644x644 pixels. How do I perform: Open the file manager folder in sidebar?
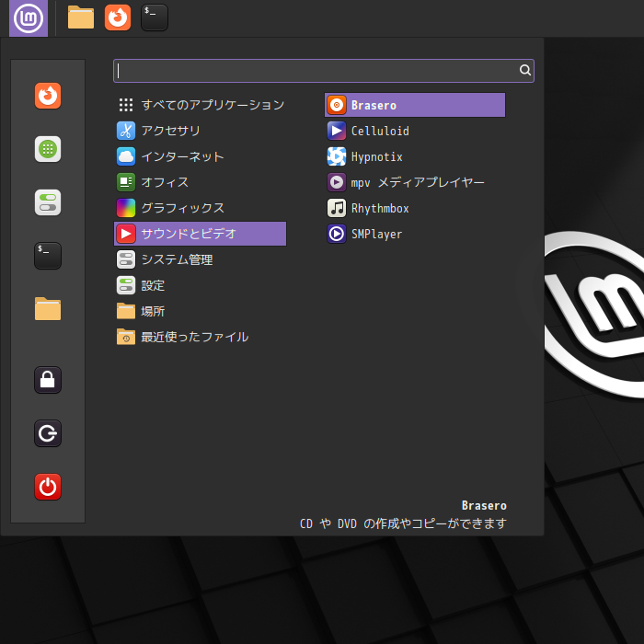[48, 309]
